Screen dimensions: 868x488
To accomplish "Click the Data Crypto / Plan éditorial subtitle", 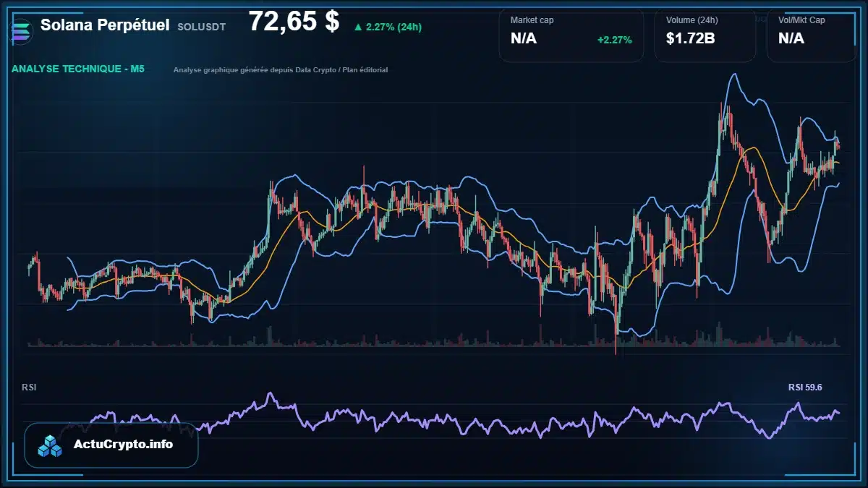I will pos(281,70).
